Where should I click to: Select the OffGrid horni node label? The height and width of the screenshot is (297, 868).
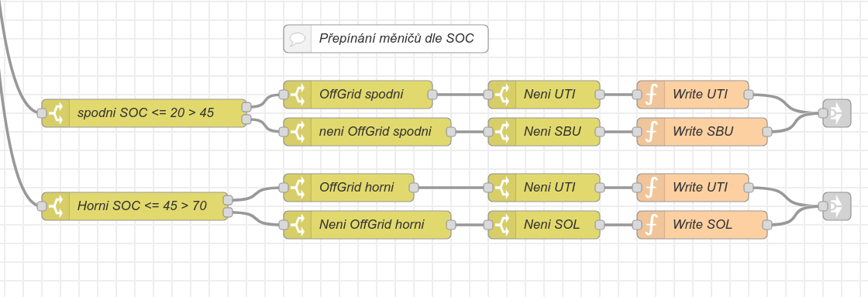point(356,188)
